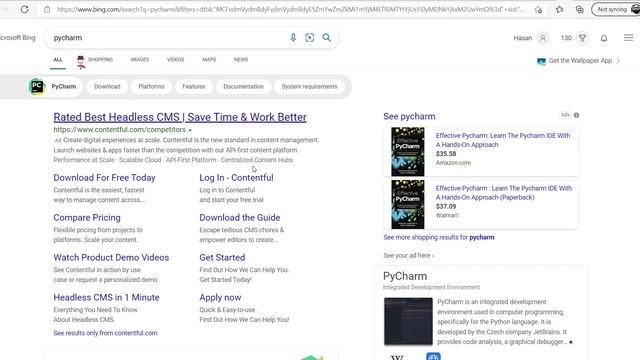Screen dimensions: 640x360
Task: Switch to the IMAGES tab
Action: [140, 60]
